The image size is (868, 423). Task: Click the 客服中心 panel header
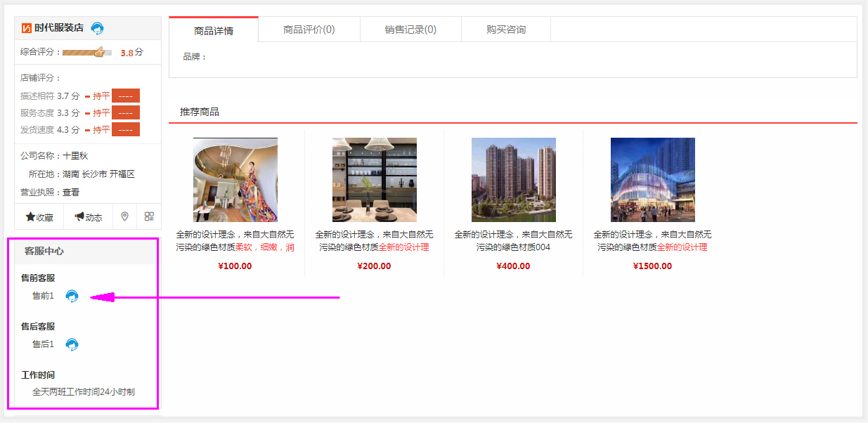tap(88, 251)
